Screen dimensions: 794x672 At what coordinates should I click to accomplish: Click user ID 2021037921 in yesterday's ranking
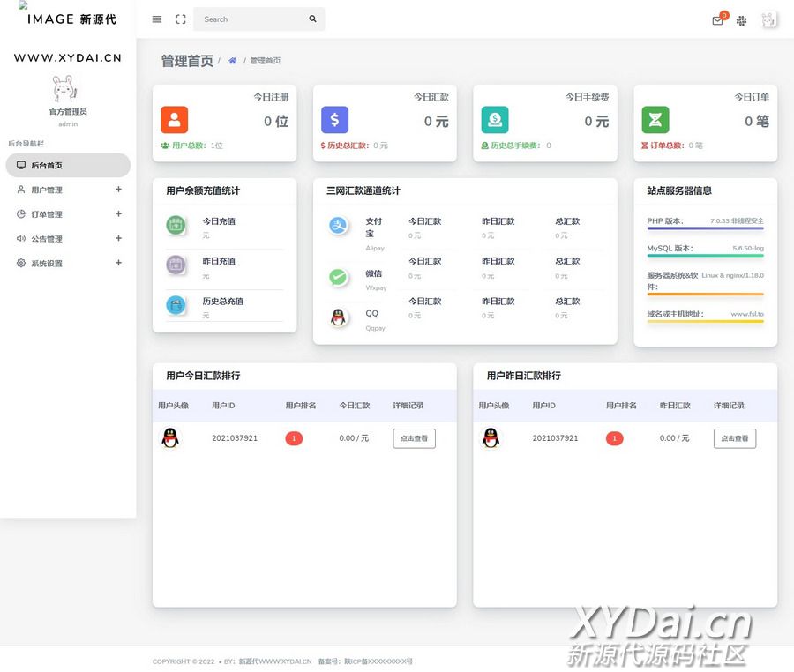(555, 438)
